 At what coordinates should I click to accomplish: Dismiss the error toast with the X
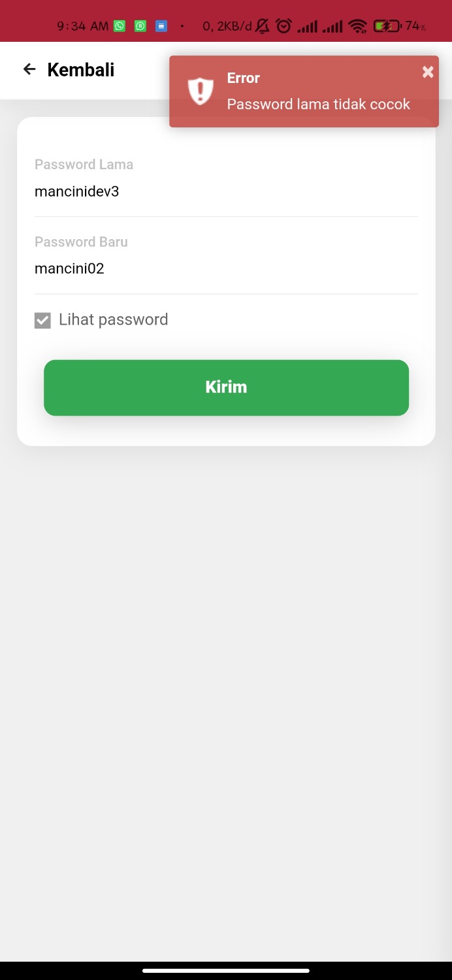428,72
